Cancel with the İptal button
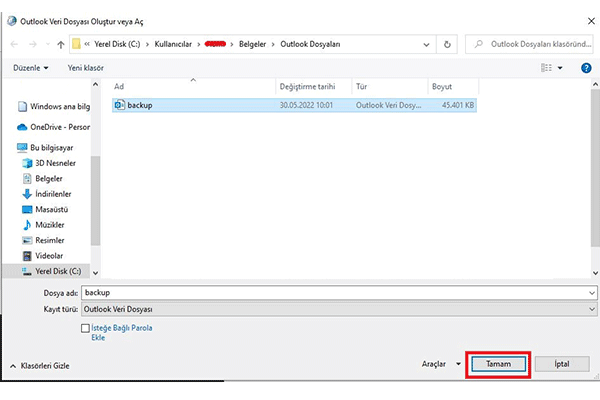Image resolution: width=600 pixels, height=400 pixels. [x=562, y=364]
